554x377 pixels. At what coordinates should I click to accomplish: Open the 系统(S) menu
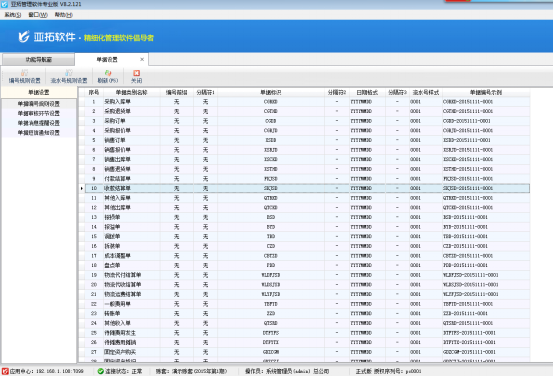click(x=12, y=14)
